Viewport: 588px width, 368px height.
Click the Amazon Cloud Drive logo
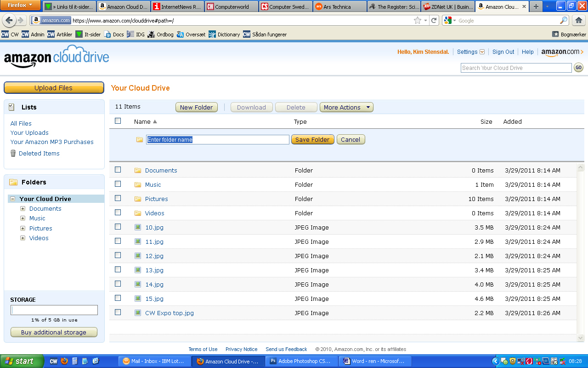click(x=57, y=57)
